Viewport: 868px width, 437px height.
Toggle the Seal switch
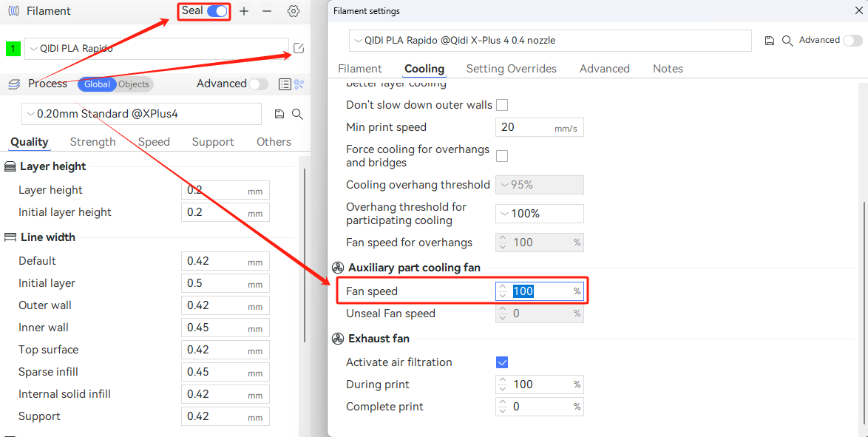point(217,11)
